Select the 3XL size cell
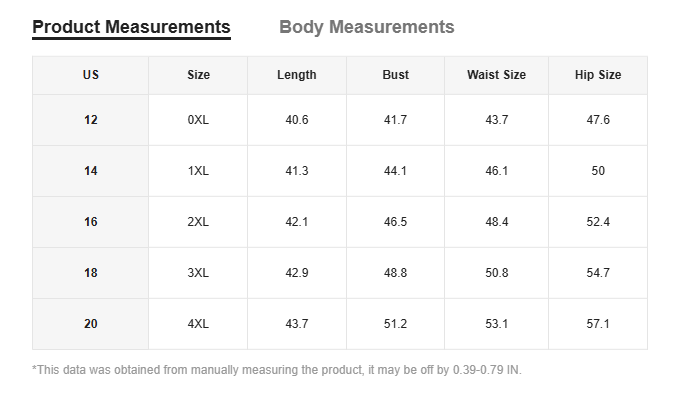 pos(198,273)
